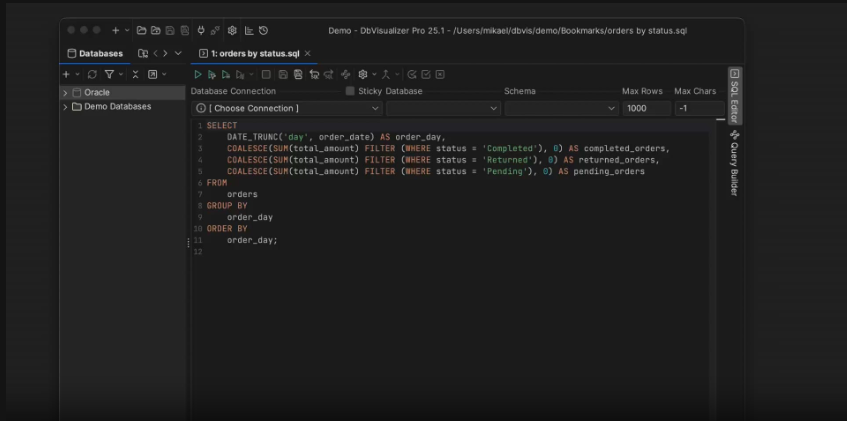Viewport: 847px width, 421px height.
Task: Open the settings gear in main toolbar
Action: [x=232, y=31]
